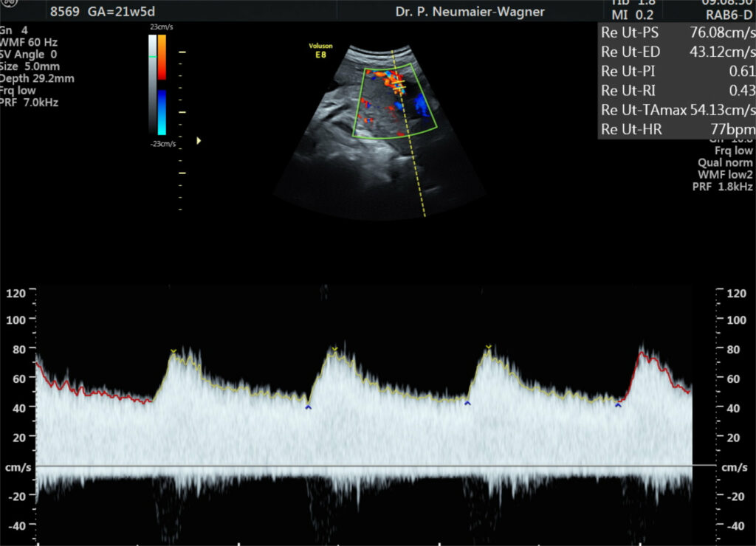Click the blue-cyan negative velocity bar
Screen dimensions: 756x546
162,112
